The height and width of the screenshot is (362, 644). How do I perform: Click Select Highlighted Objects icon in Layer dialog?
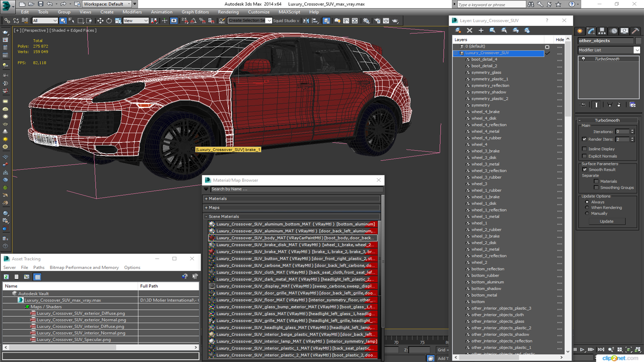point(492,31)
